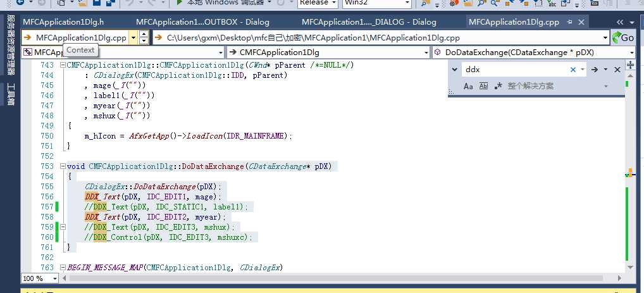Expand find panel to show replace
This screenshot has height=293, width=644.
(x=454, y=70)
